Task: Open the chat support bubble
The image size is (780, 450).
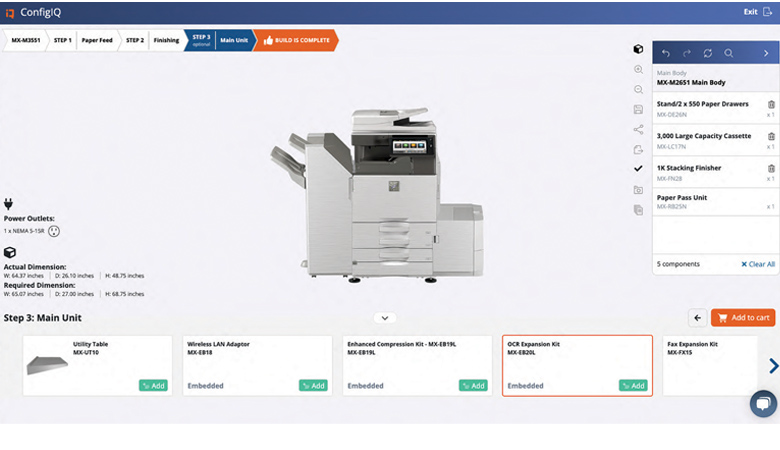Action: pos(763,403)
